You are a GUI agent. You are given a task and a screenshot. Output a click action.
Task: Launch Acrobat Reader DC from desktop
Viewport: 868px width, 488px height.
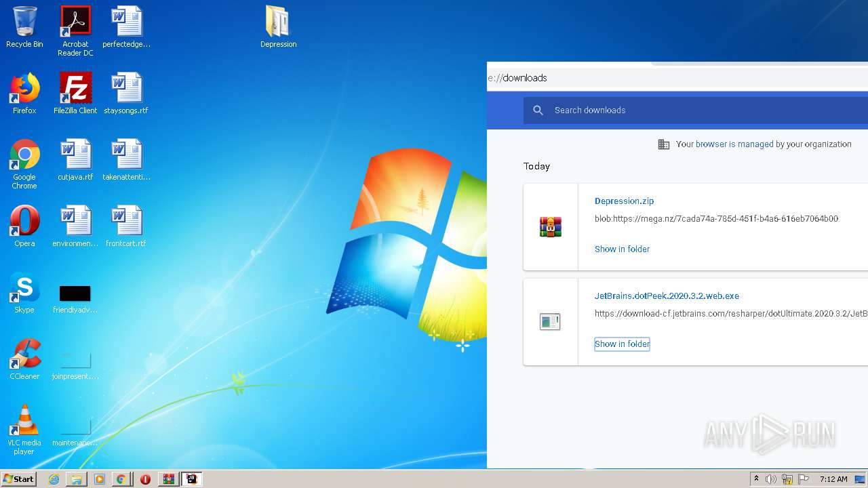(x=75, y=30)
